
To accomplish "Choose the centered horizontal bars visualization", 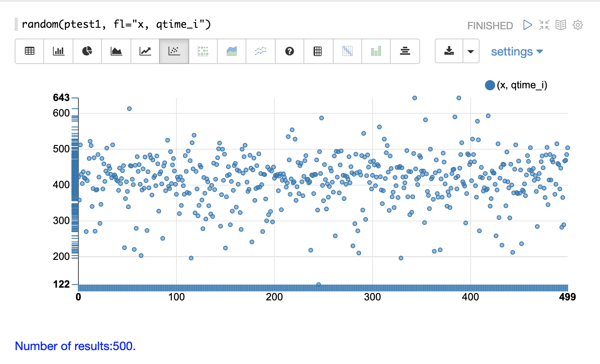I will 405,51.
